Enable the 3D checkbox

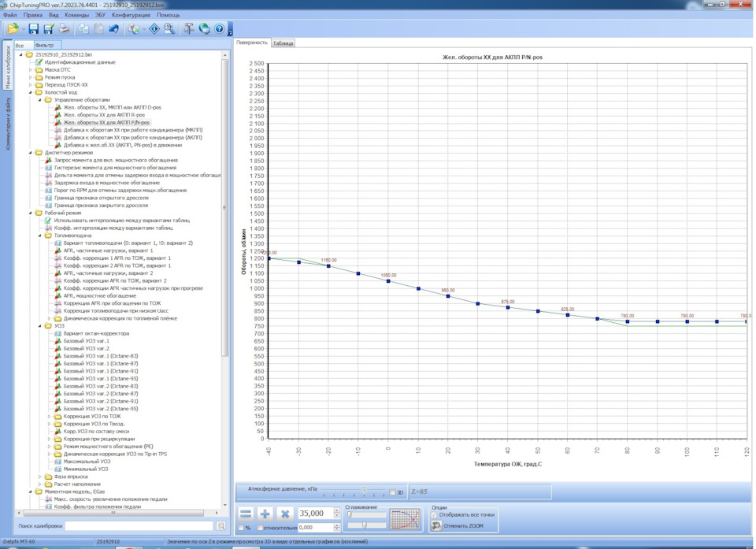pyautogui.click(x=393, y=492)
